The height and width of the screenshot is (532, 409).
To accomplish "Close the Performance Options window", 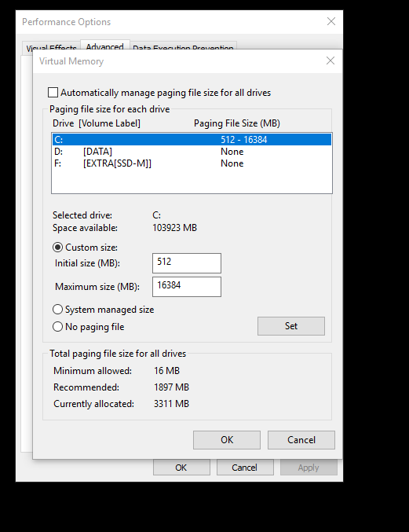I will click(x=331, y=21).
